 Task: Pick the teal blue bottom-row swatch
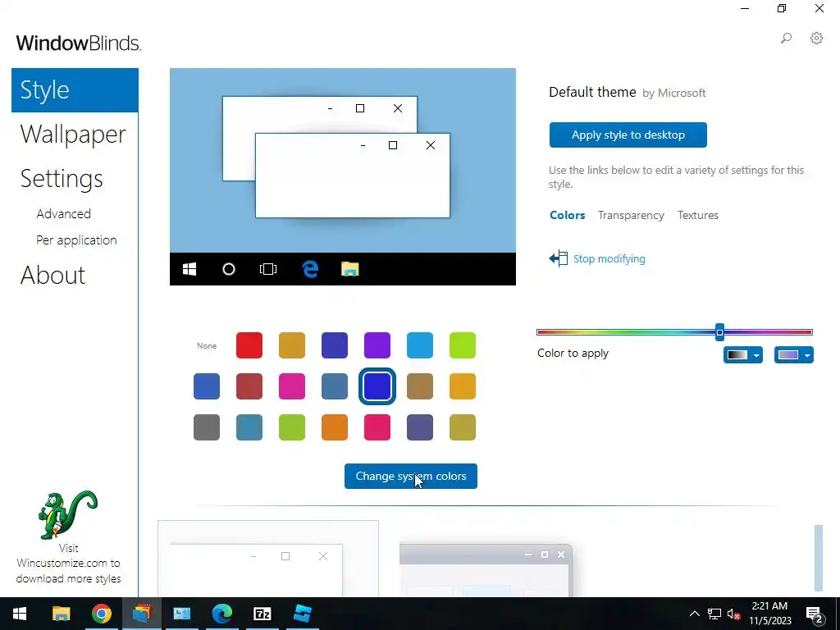[249, 427]
